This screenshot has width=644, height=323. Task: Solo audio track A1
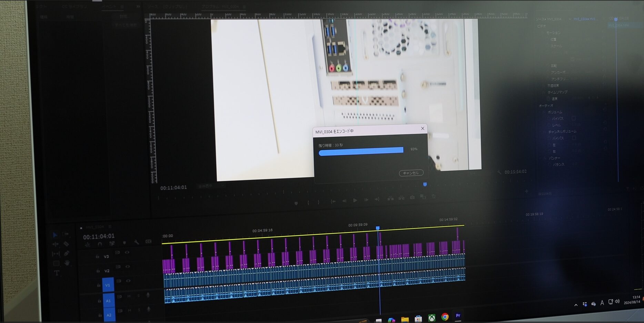(x=139, y=295)
